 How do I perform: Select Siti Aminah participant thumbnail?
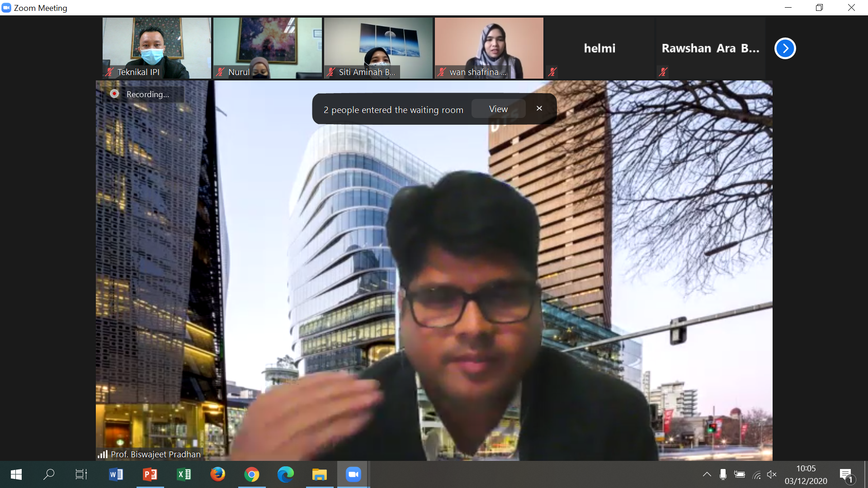[378, 47]
